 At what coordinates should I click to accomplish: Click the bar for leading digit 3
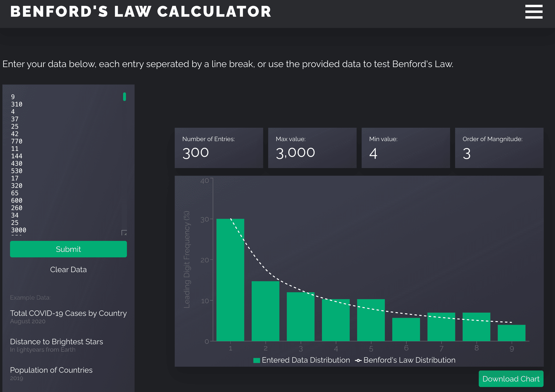[x=301, y=317]
